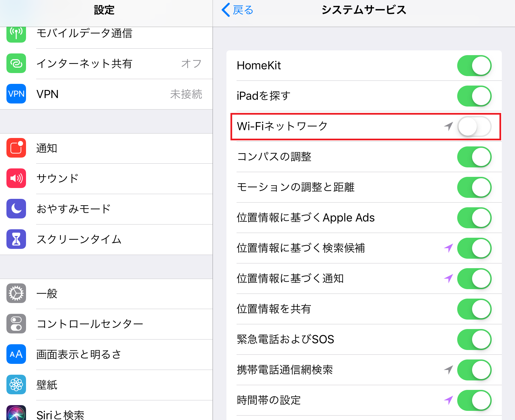Open the 画面表示と明るさ settings row
Screen dimensions: 515x420
pos(79,354)
